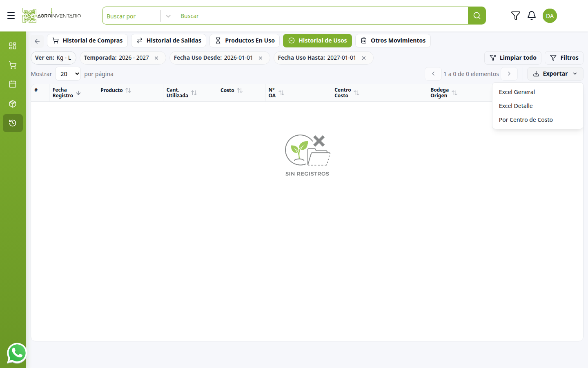The width and height of the screenshot is (588, 368).
Task: Open the notifications bell
Action: coord(531,16)
